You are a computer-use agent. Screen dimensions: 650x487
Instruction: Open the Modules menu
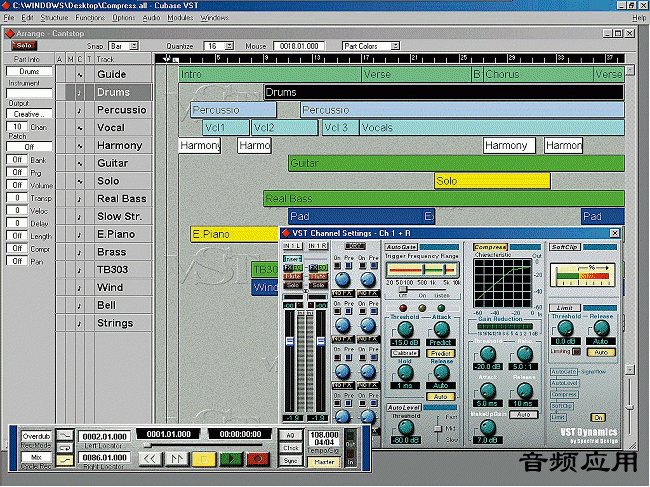click(x=180, y=18)
